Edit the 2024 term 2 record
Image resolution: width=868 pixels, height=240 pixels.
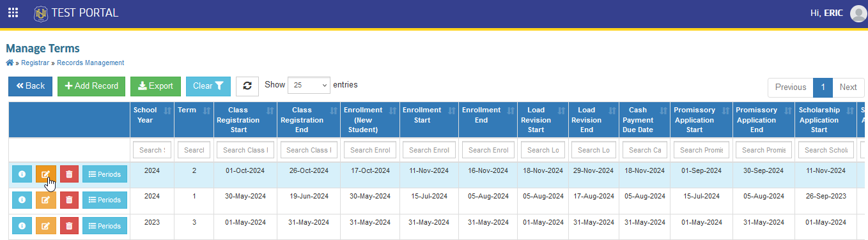(45, 174)
